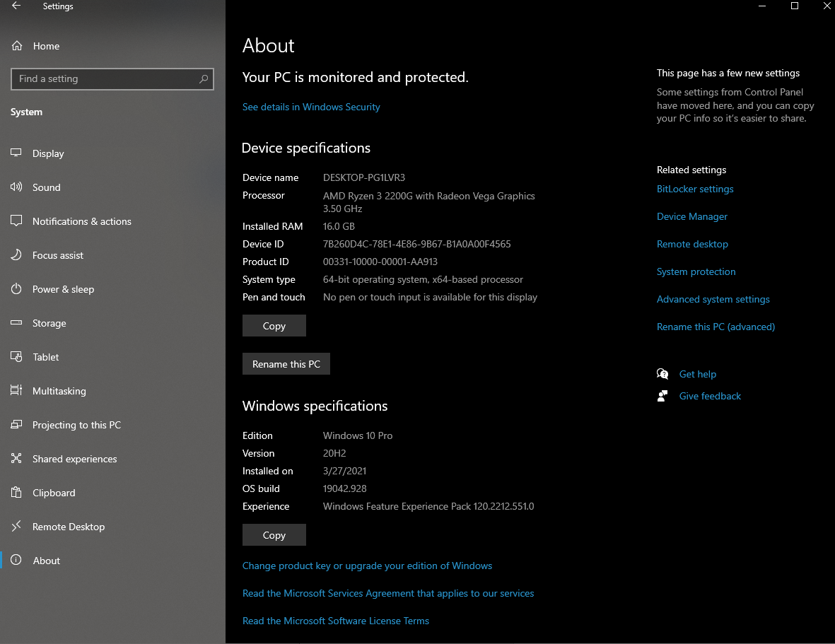
Task: Copy the device specifications
Action: point(274,326)
